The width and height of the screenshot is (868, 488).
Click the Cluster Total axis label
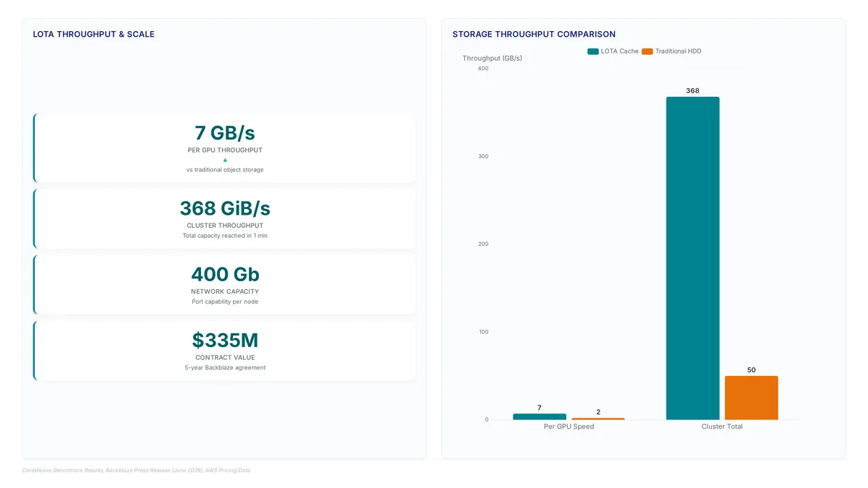coord(722,427)
